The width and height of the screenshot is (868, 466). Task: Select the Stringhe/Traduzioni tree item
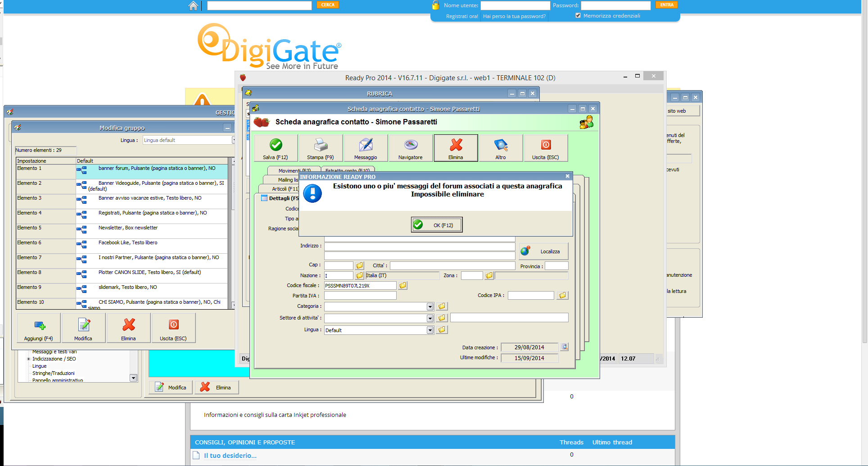click(x=54, y=373)
